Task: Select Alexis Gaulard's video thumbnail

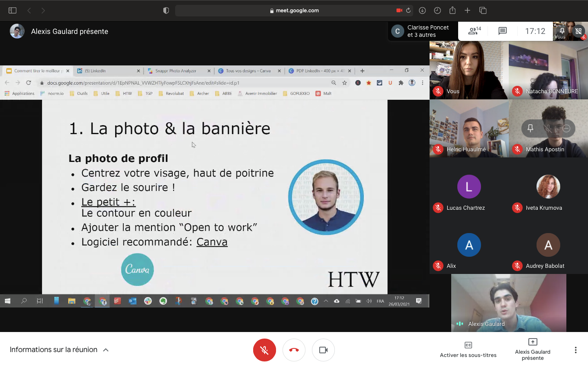Action: (508, 303)
